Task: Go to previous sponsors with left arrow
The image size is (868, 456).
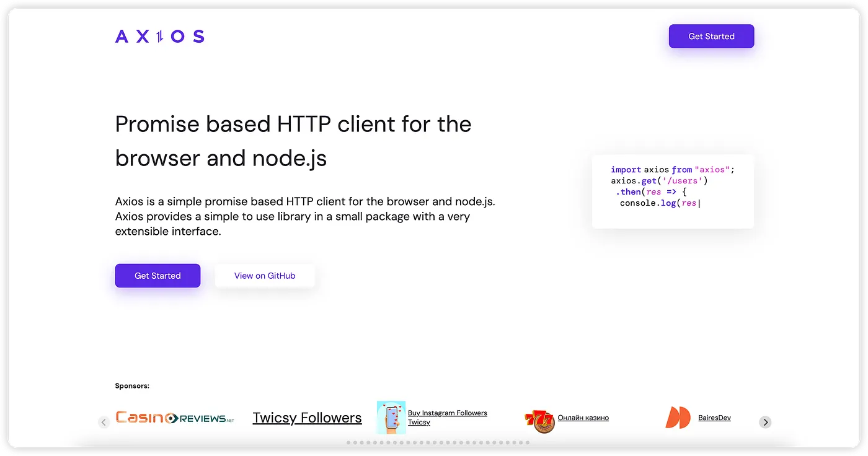Action: 104,422
